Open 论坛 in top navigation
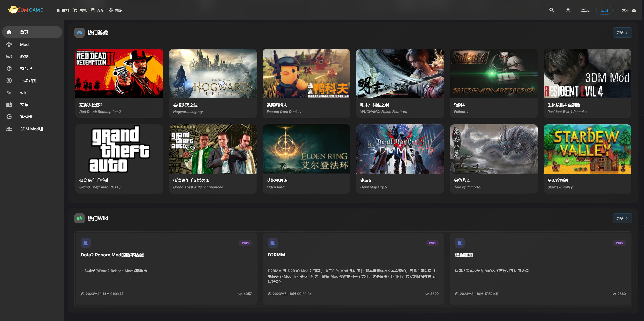644x321 pixels. [x=98, y=10]
